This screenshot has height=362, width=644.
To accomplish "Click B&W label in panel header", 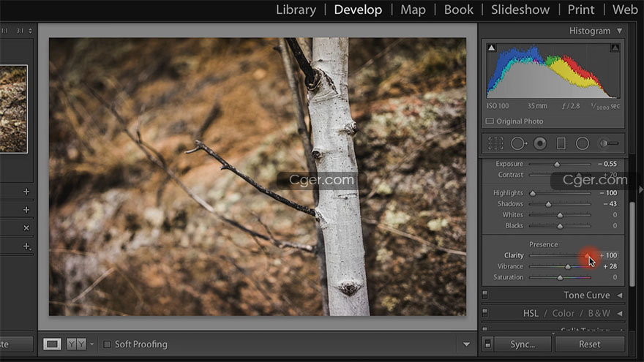I will [x=599, y=314].
